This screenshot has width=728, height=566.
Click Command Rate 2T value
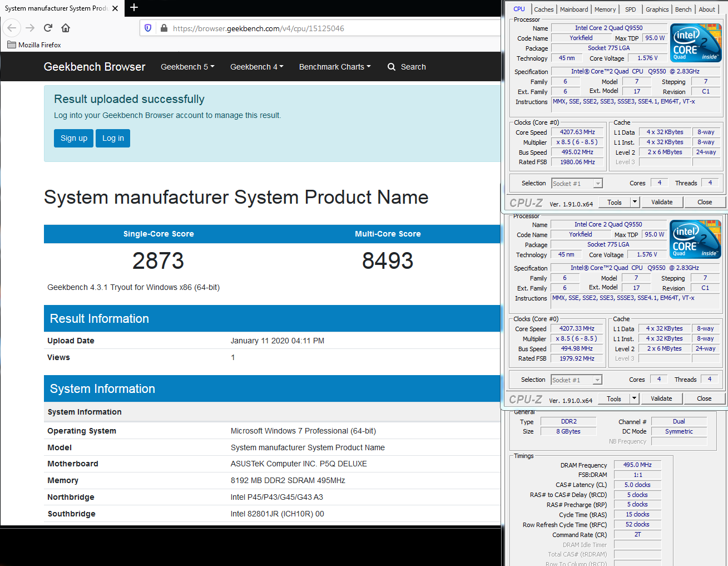coord(637,534)
